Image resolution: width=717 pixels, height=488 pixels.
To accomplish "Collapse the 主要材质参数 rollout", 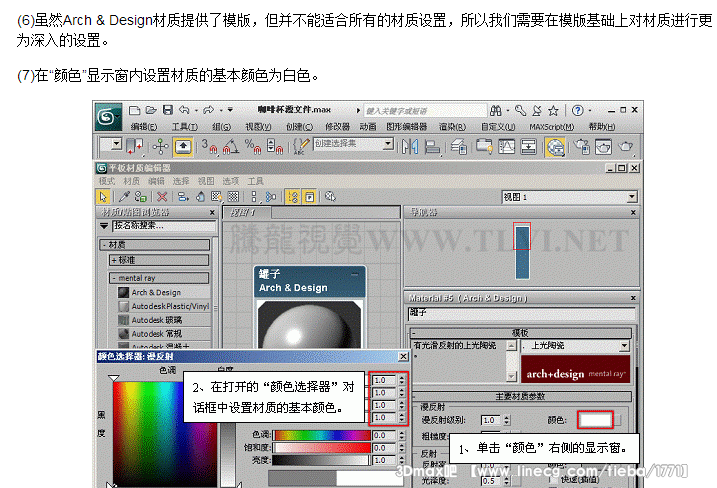I will [520, 396].
